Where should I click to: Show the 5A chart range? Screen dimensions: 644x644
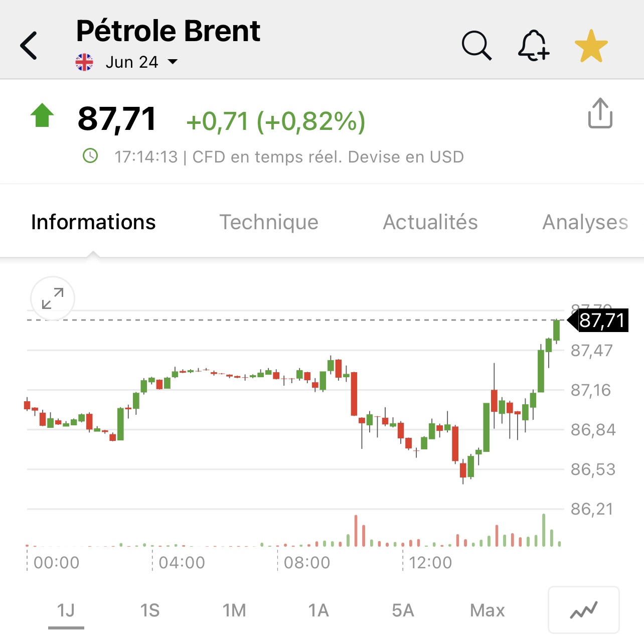(403, 610)
